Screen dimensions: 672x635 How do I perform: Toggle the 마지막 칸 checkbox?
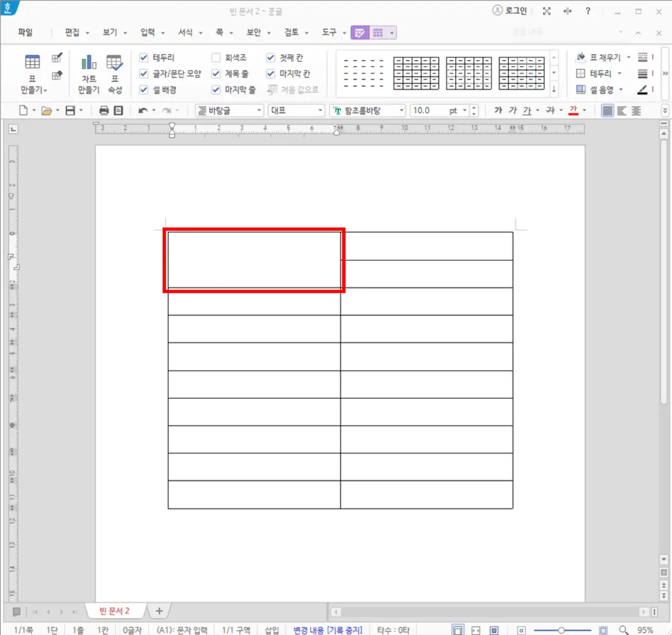pos(270,73)
